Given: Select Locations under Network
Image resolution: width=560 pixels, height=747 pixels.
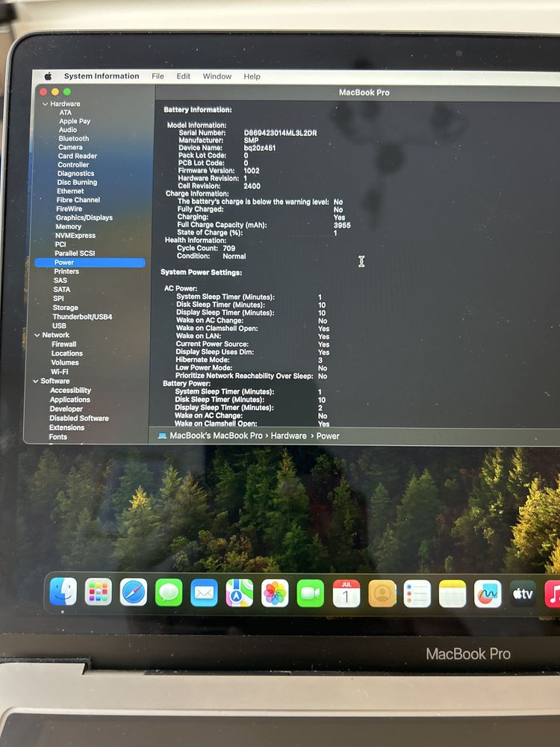Looking at the screenshot, I should pyautogui.click(x=67, y=353).
